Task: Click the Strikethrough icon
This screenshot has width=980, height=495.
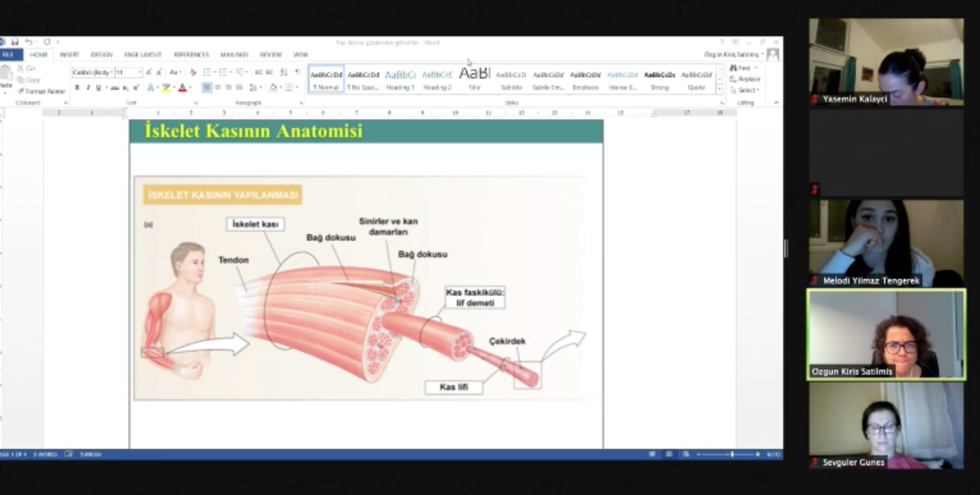Action: pyautogui.click(x=113, y=88)
